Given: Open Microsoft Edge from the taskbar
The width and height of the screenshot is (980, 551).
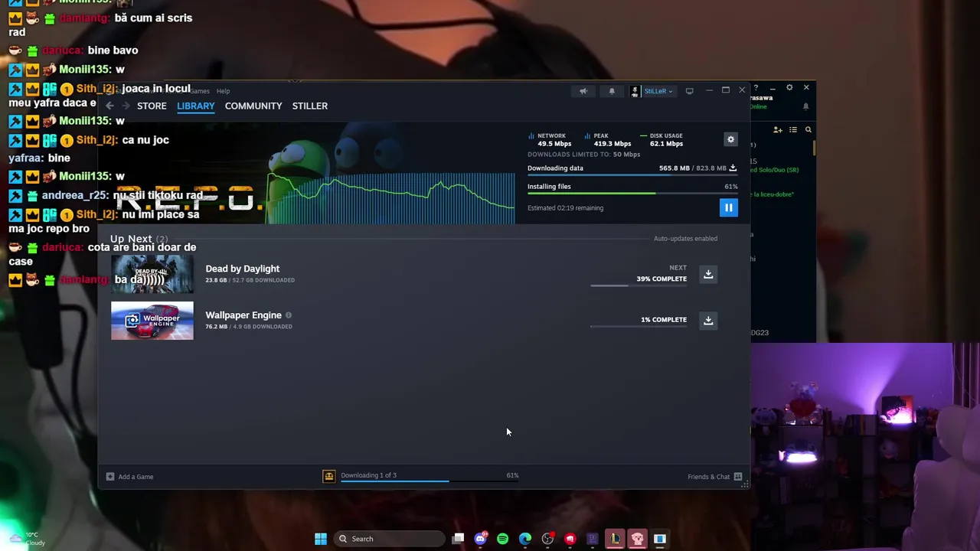Looking at the screenshot, I should tap(525, 539).
